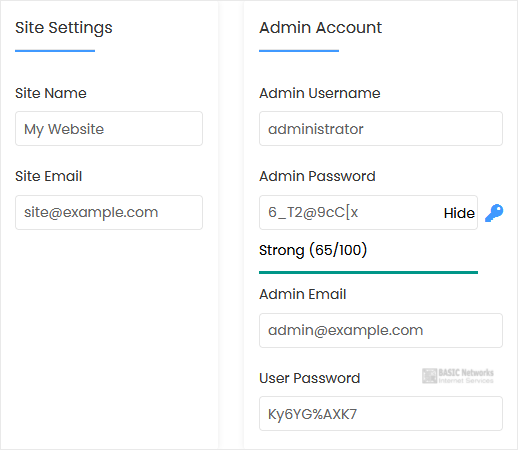This screenshot has height=450, width=518.
Task: Click the blue underline beneath Site Settings
Action: [55, 51]
